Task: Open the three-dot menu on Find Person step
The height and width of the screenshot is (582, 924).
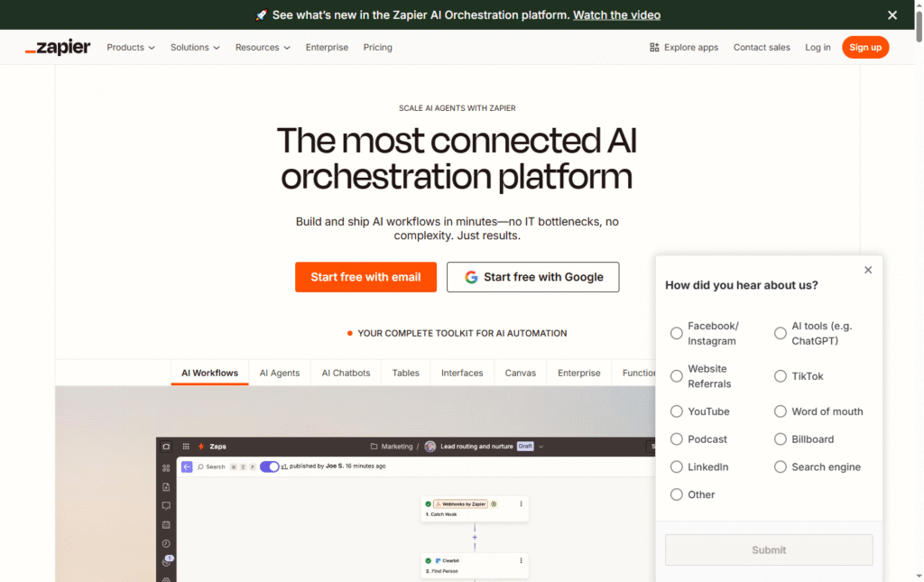Action: coord(521,560)
